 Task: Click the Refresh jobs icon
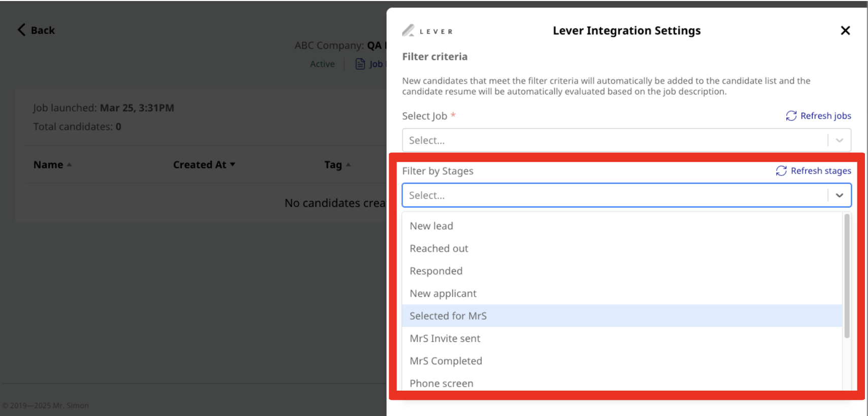791,116
